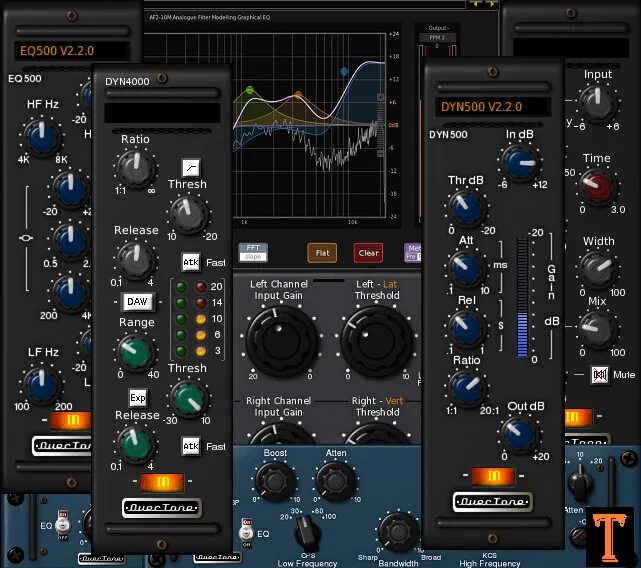
Task: Click the OverTone logo on DYN500
Action: click(493, 502)
